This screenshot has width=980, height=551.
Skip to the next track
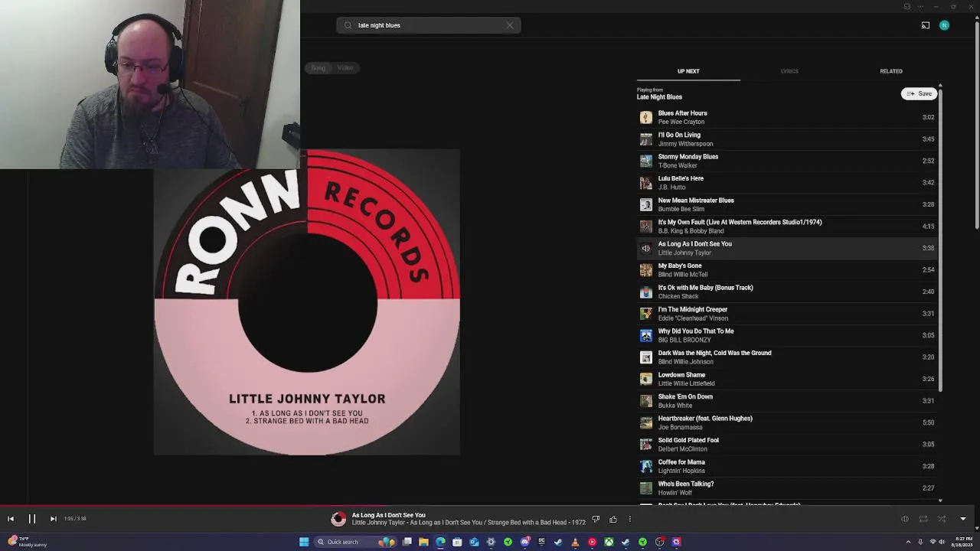[53, 519]
